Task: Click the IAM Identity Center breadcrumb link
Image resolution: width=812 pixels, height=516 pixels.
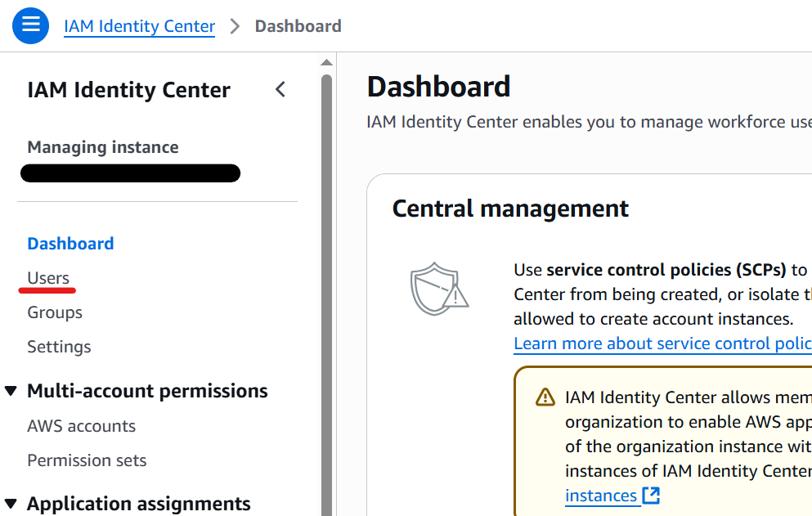Action: (139, 26)
